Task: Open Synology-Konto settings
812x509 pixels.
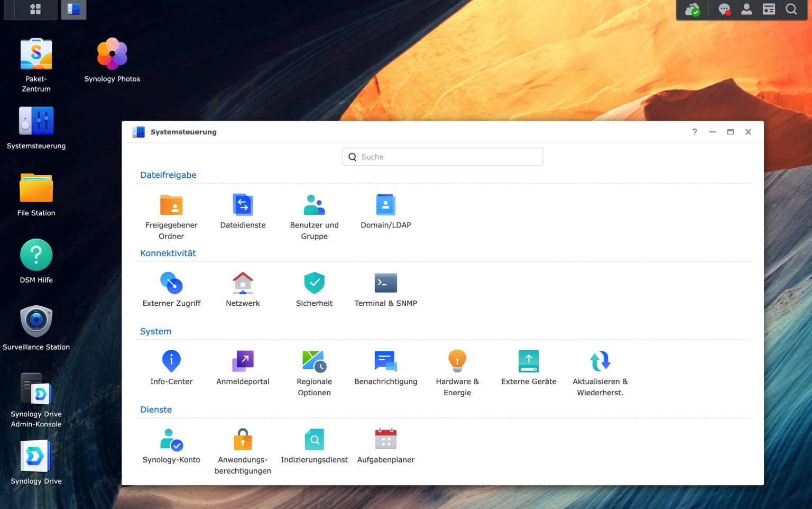Action: [171, 447]
